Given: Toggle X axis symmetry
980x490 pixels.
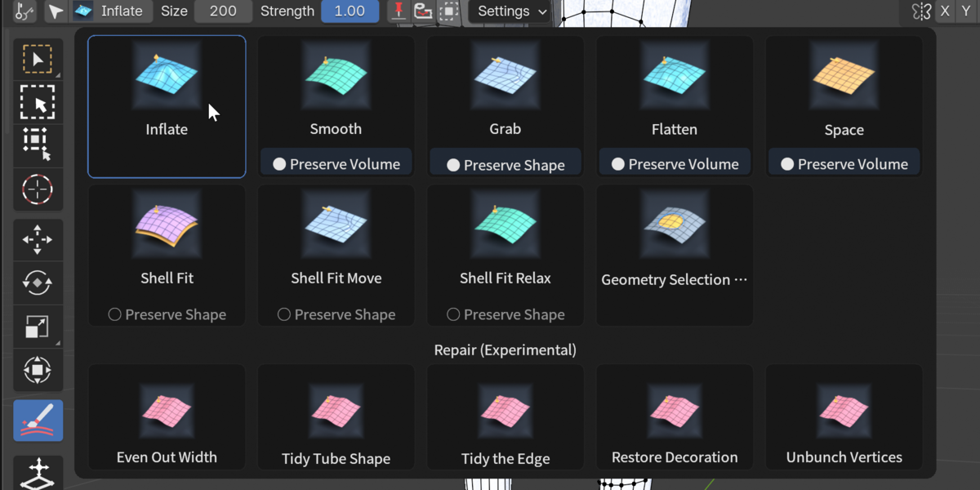Looking at the screenshot, I should click(945, 11).
